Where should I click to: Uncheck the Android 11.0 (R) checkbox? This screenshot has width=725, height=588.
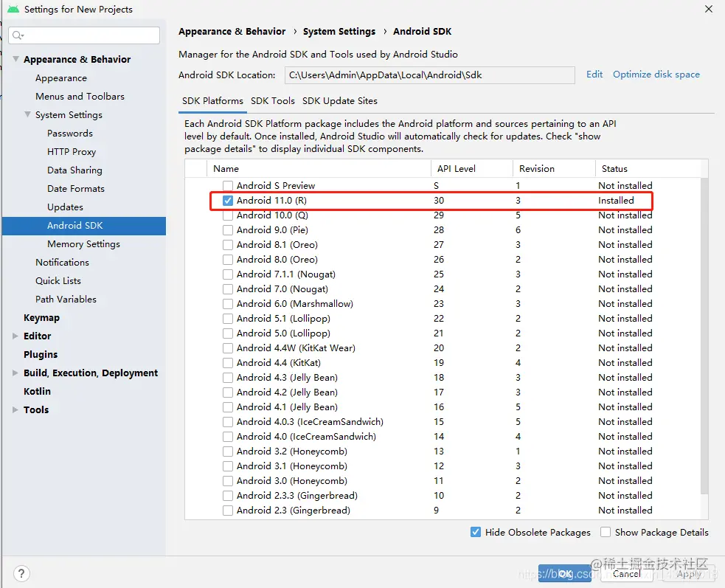pos(227,201)
